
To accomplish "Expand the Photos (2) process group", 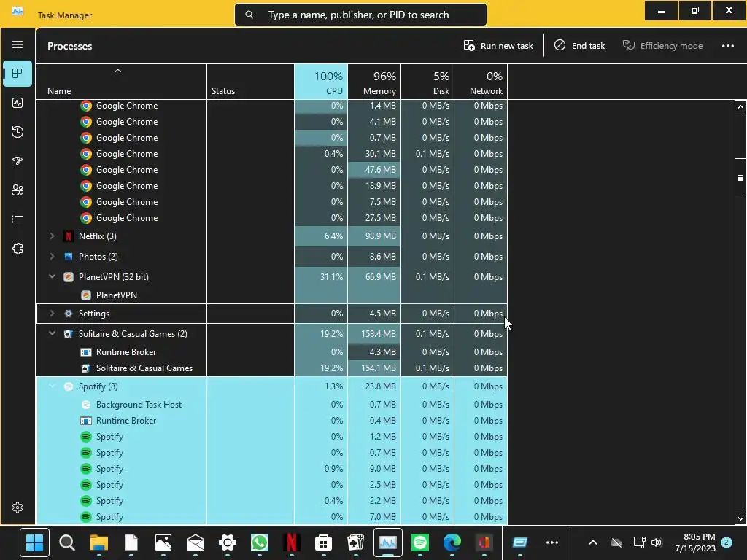I will click(x=52, y=257).
